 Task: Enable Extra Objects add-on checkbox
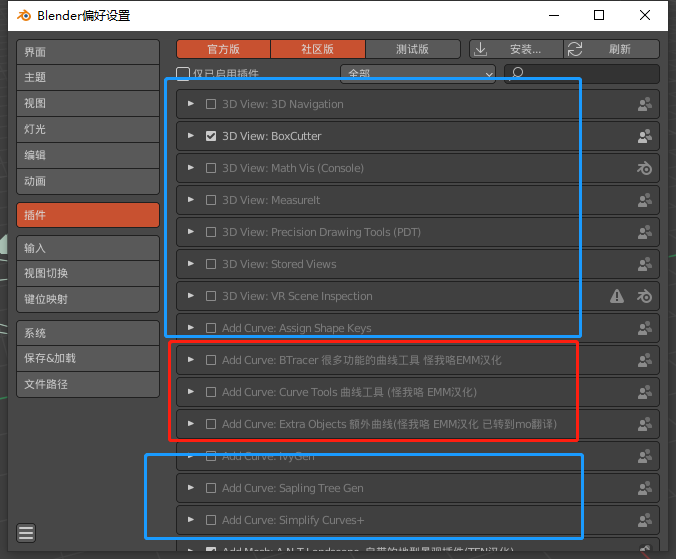point(211,424)
